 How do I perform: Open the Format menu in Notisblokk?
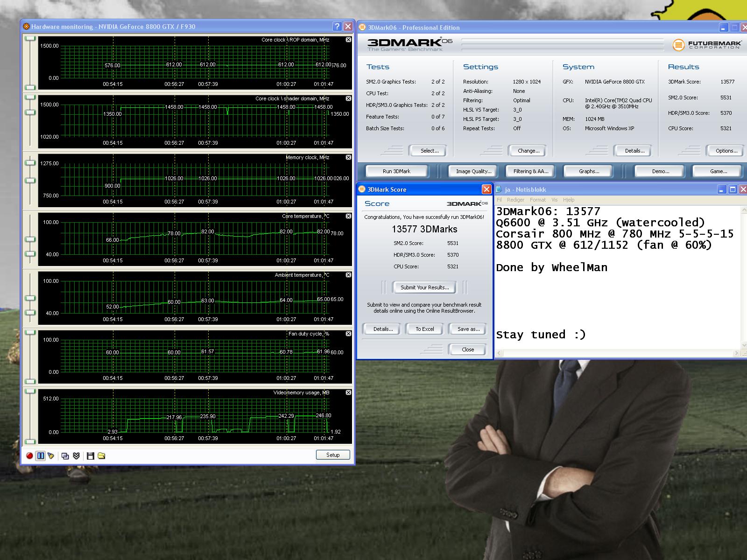click(538, 200)
